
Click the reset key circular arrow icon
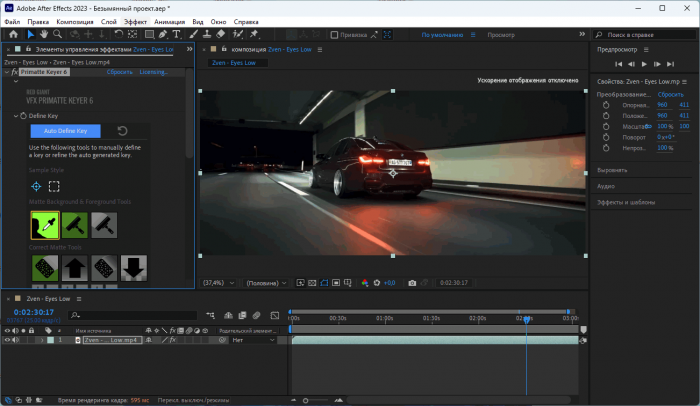122,131
